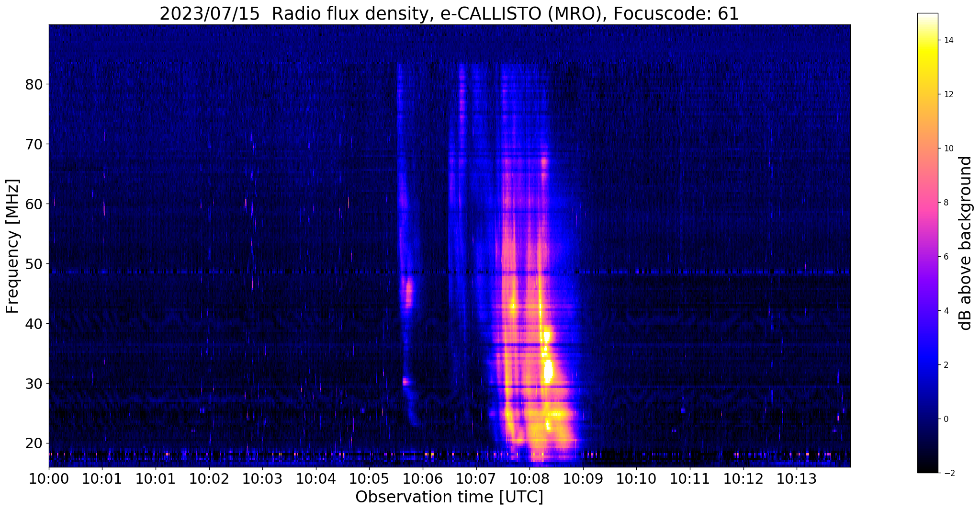The height and width of the screenshot is (511, 980).
Task: Click the 30 MHz frequency tick label
Action: (x=34, y=383)
